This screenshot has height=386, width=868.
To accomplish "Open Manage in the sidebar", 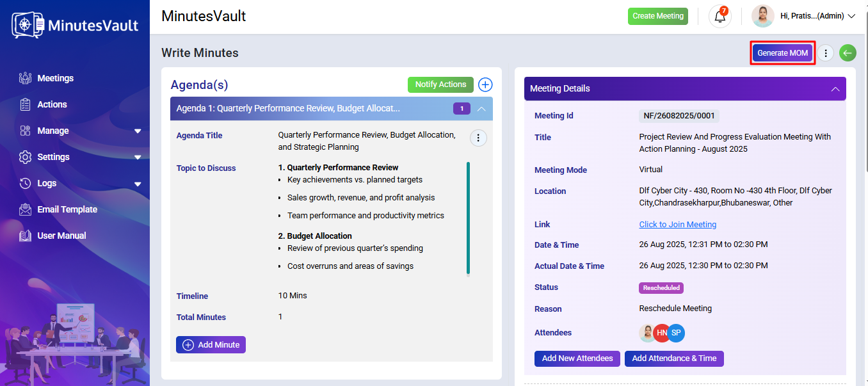I will [x=53, y=131].
